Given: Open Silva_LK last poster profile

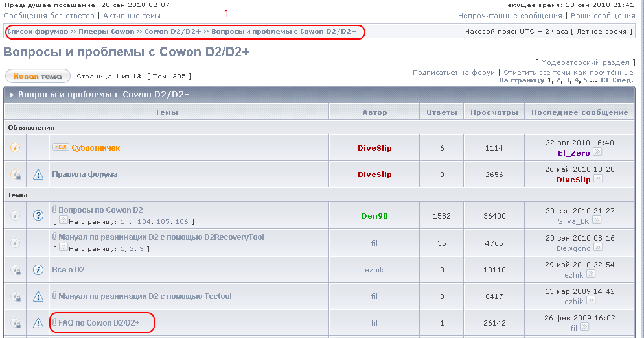Looking at the screenshot, I should [x=573, y=221].
